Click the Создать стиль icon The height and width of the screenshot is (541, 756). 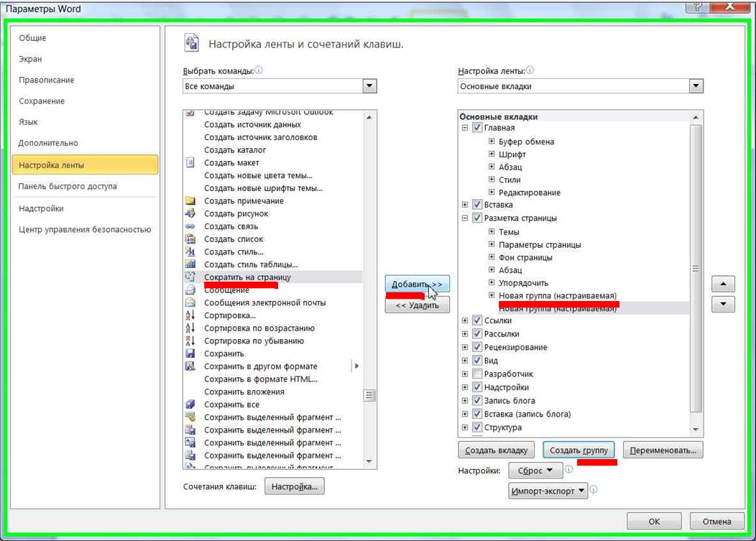click(x=190, y=251)
